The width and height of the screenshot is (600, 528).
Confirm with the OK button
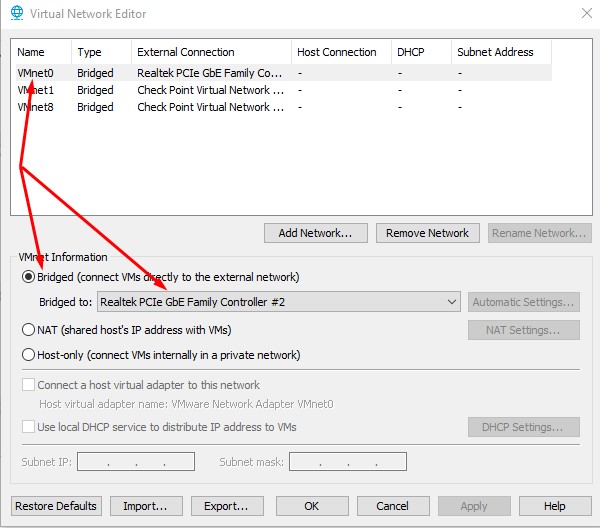pos(312,506)
